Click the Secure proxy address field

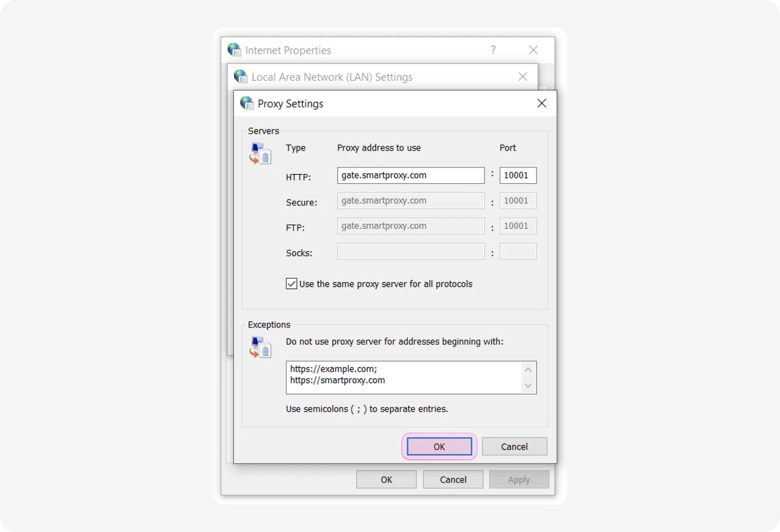coord(410,201)
